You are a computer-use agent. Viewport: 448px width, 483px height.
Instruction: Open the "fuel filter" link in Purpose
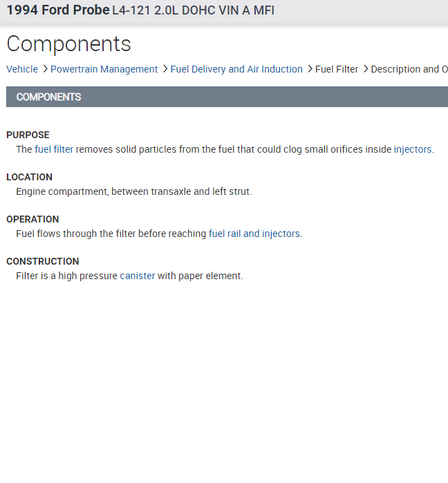point(54,149)
